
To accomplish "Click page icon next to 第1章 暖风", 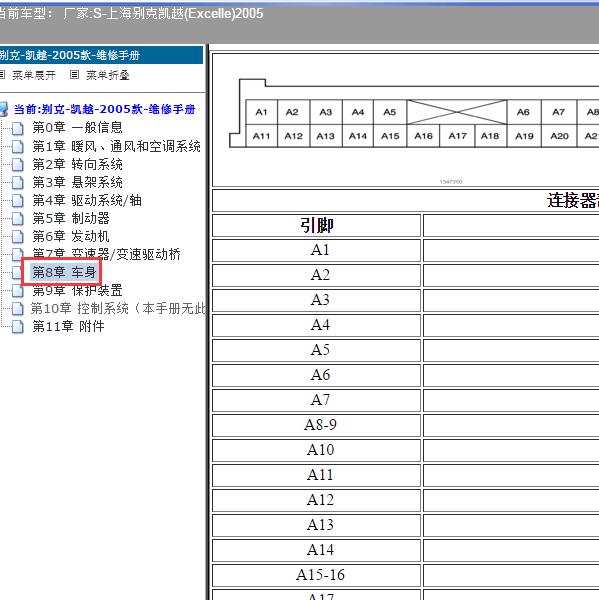I will tap(18, 147).
